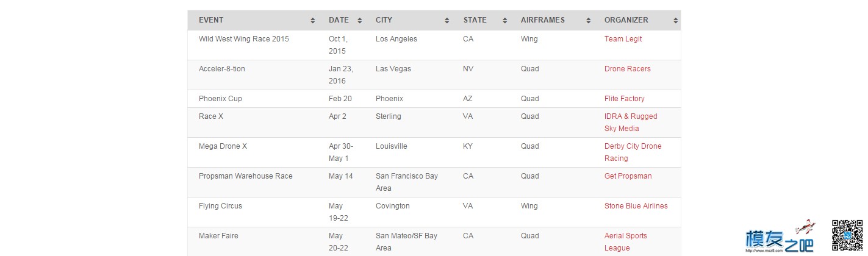Visit the Flite Factory organizer page

624,99
